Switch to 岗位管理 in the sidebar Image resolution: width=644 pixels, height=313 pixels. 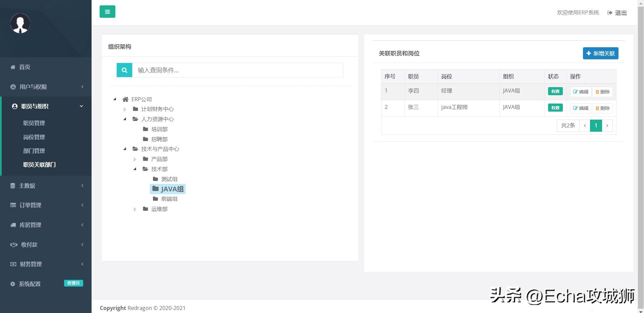coord(34,137)
